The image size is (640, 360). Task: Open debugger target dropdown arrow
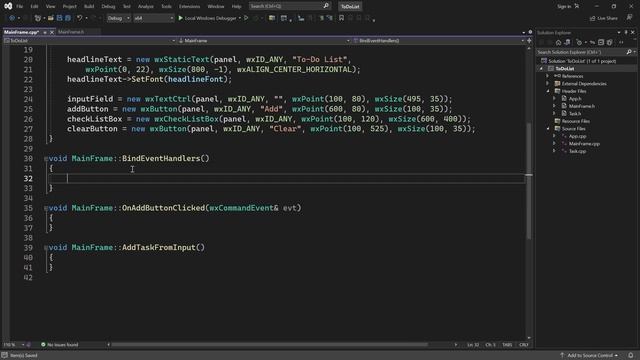pyautogui.click(x=240, y=18)
